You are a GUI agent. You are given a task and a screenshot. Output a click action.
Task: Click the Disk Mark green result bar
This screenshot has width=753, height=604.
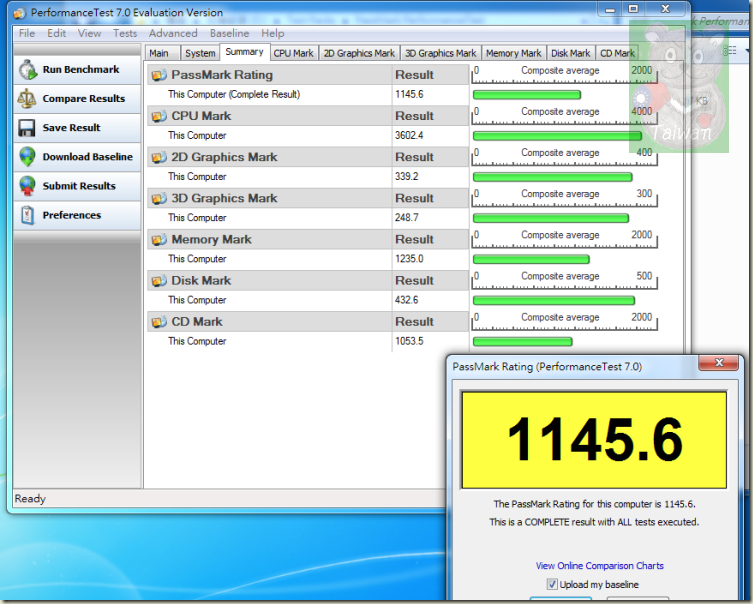[554, 301]
